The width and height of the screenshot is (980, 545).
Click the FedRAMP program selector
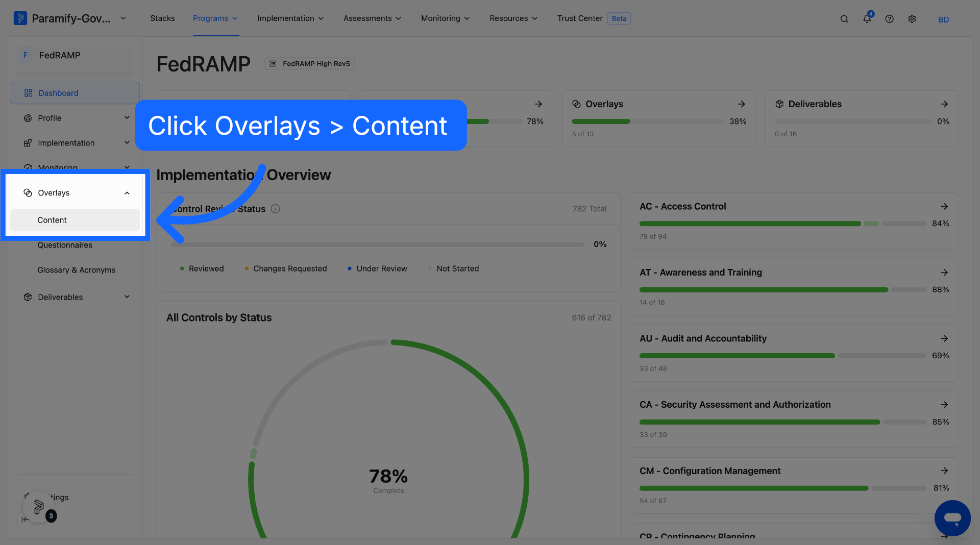click(75, 55)
